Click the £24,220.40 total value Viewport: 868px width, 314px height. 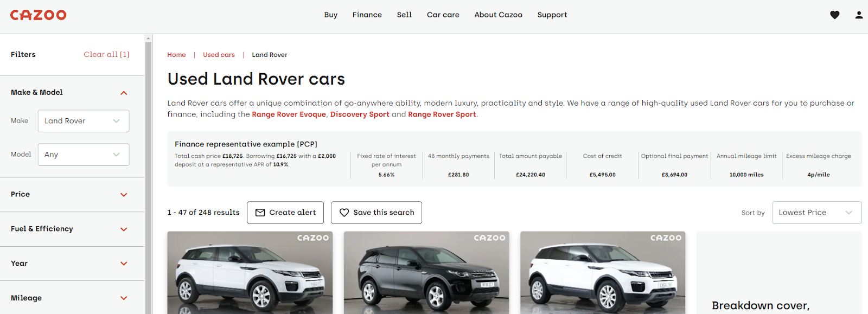pos(531,175)
